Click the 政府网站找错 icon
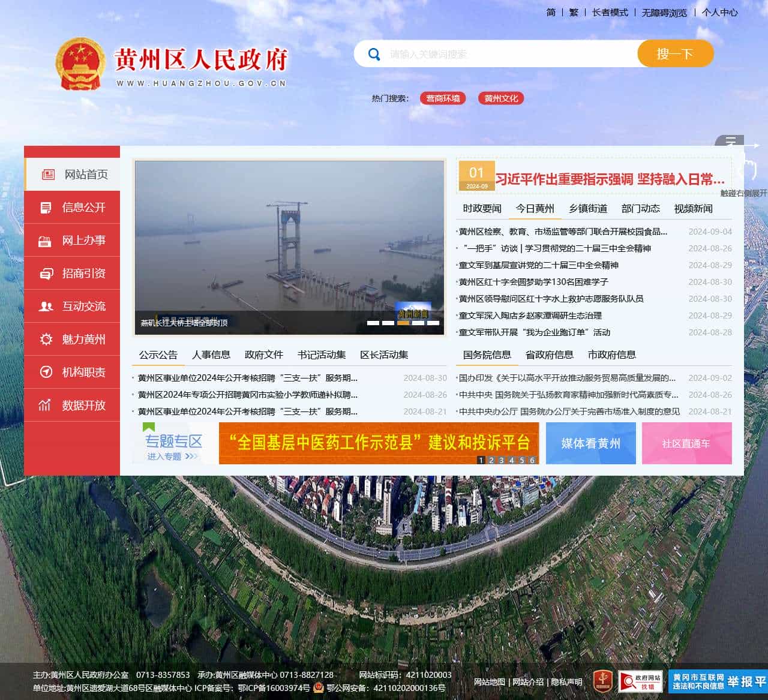This screenshot has width=768, height=700. point(640,681)
